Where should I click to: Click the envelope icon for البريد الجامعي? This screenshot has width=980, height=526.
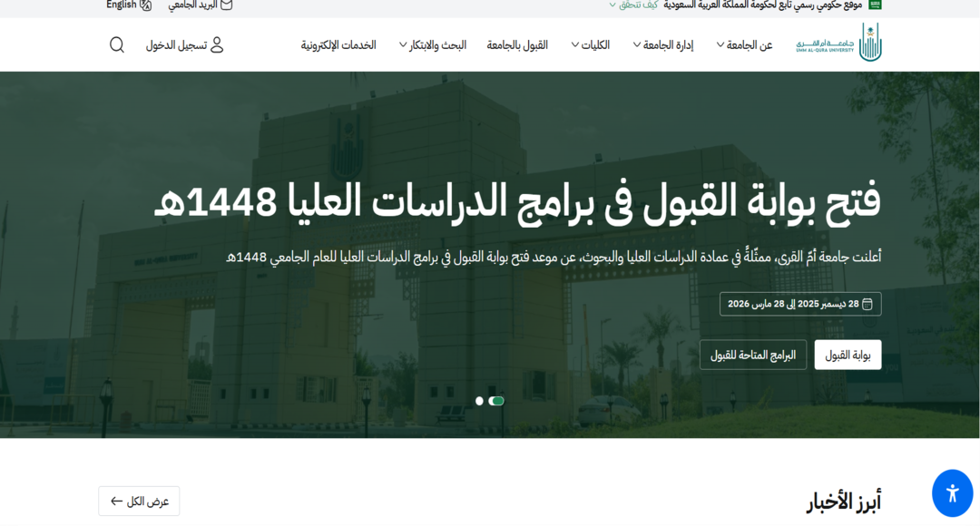pos(226,5)
